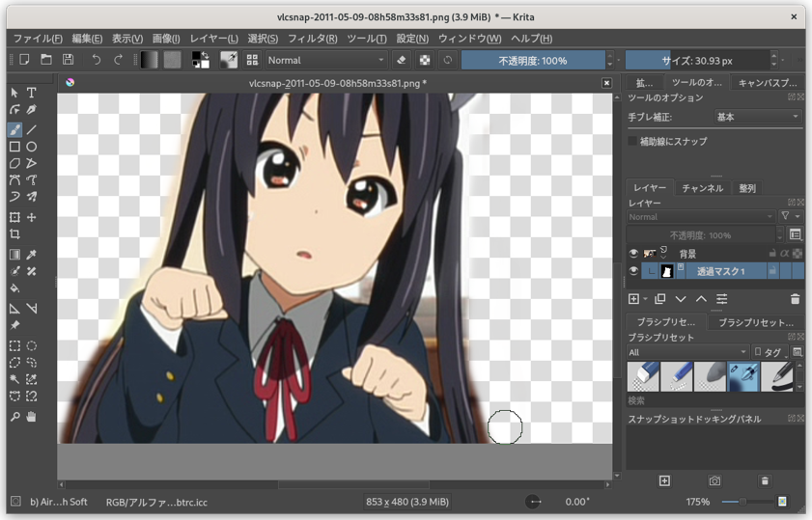Open the ファイル(F) menu

coord(38,39)
